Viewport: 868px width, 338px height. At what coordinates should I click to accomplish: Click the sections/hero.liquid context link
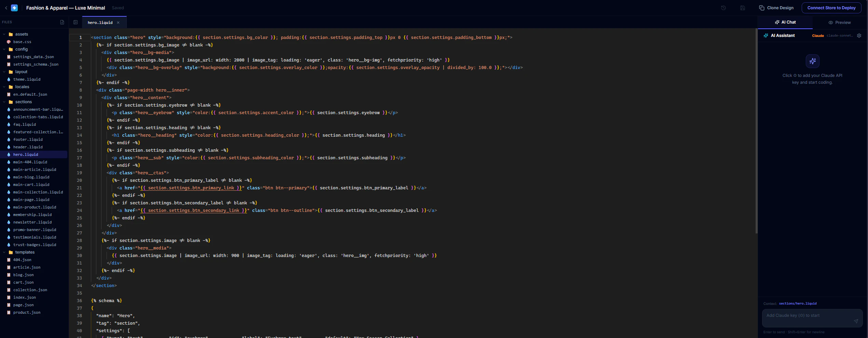[x=798, y=303]
